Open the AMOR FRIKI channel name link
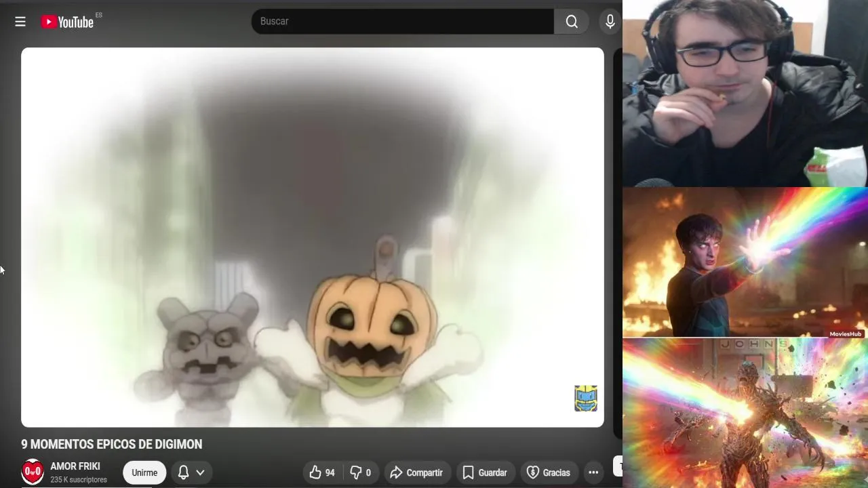 point(75,466)
